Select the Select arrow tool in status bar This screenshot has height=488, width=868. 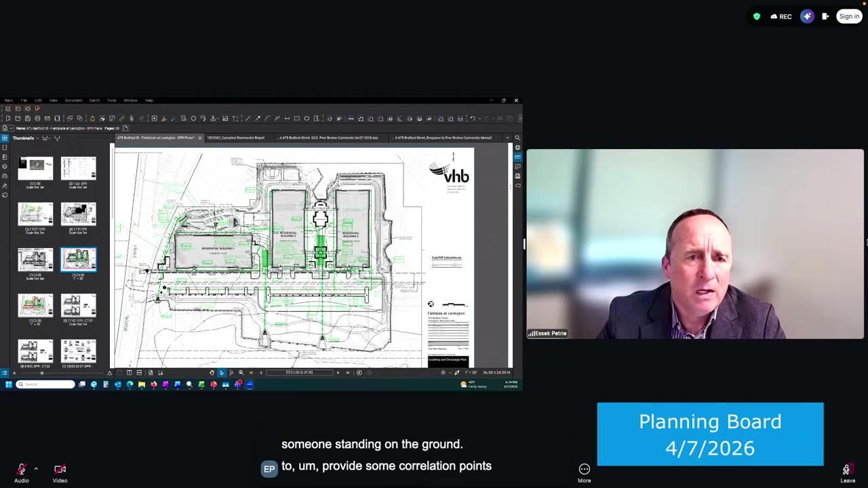[221, 373]
